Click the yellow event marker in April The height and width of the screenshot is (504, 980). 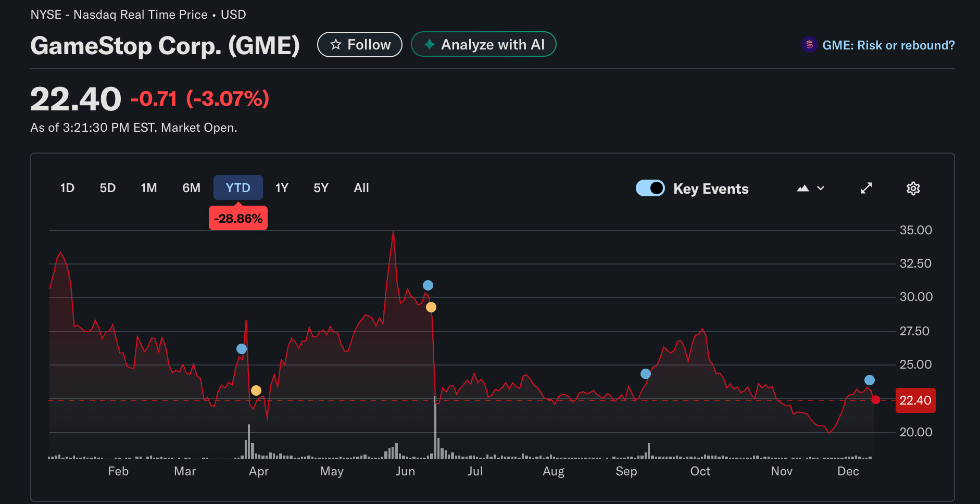[256, 390]
